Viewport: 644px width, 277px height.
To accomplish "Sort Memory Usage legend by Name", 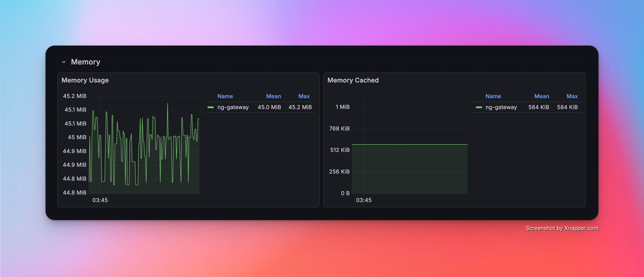I will tap(225, 96).
